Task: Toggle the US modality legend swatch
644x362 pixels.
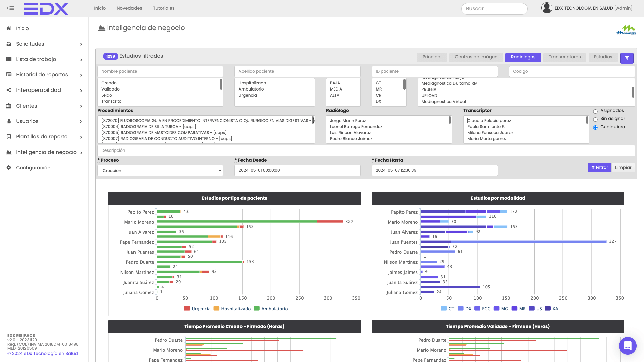Action: coord(531,309)
